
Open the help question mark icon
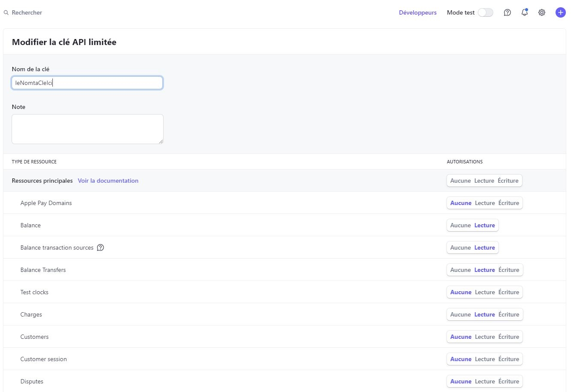[x=507, y=12]
